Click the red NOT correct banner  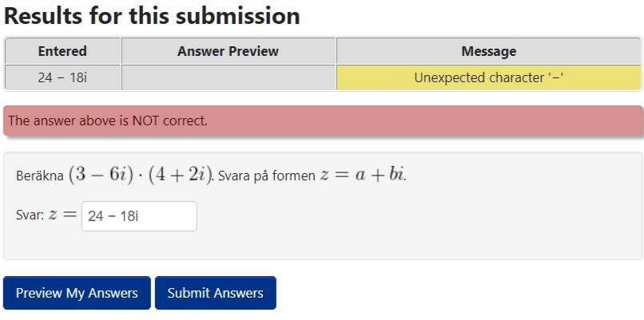(x=323, y=121)
